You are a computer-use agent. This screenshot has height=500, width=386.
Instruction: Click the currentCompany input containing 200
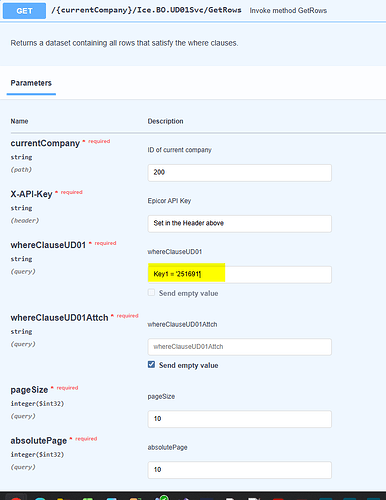[x=240, y=172]
